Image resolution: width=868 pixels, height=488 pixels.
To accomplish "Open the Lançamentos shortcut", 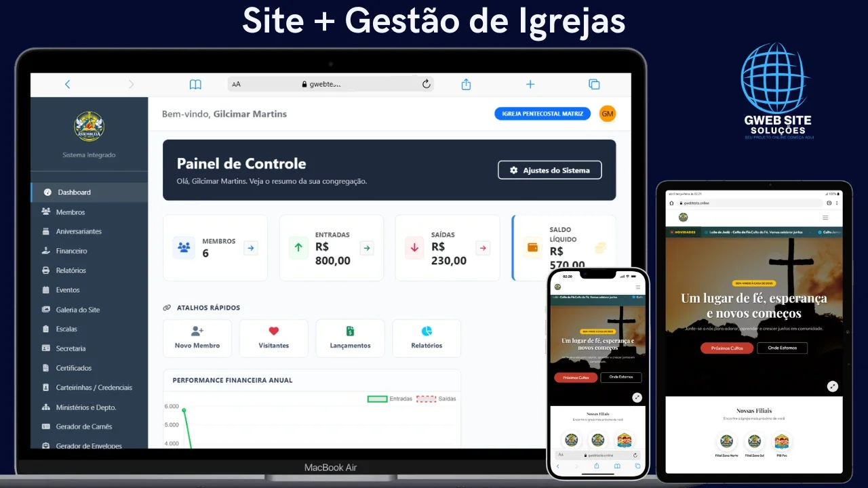I will click(350, 338).
